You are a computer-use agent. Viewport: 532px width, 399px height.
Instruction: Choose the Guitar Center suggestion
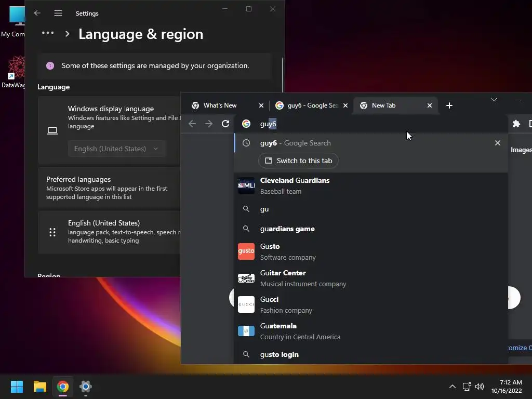(x=371, y=278)
